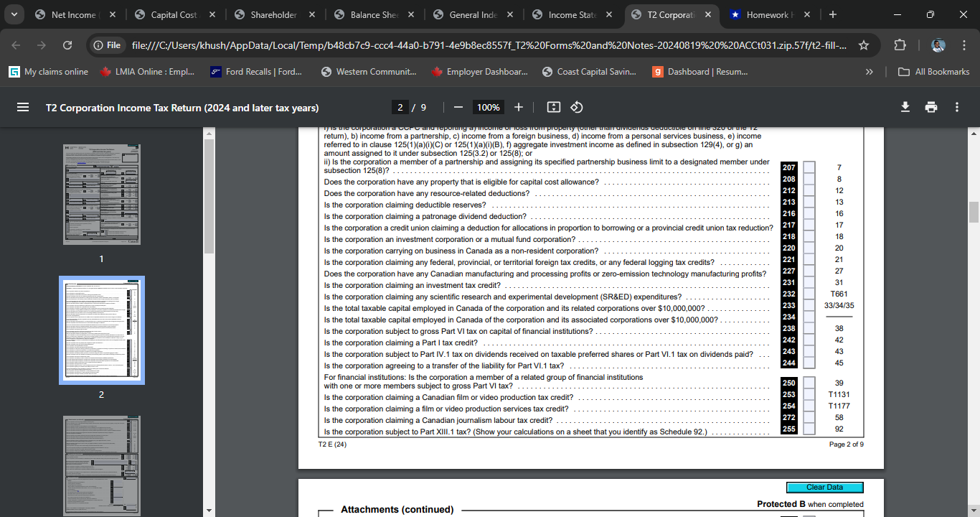Switch to the Homework tab
Viewport: 980px width, 517px height.
click(x=771, y=14)
